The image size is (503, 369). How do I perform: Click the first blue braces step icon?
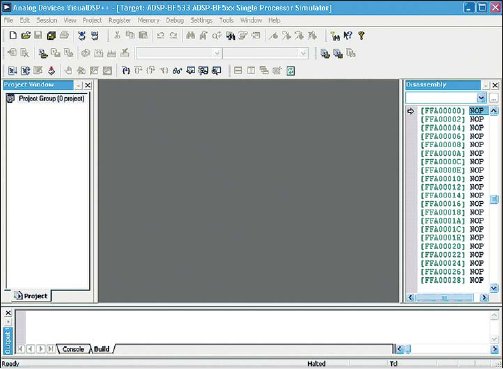pyautogui.click(x=126, y=71)
